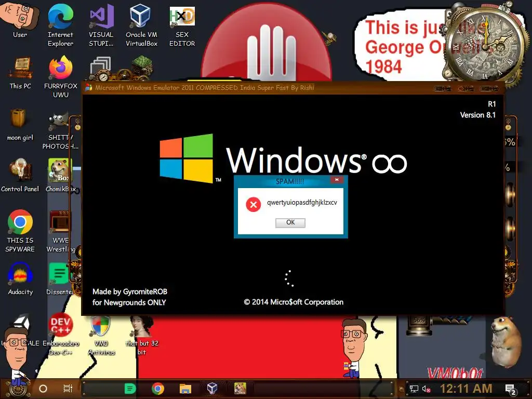Launch ChomikBox desktop shortcut
The width and height of the screenshot is (532, 399).
(60, 176)
